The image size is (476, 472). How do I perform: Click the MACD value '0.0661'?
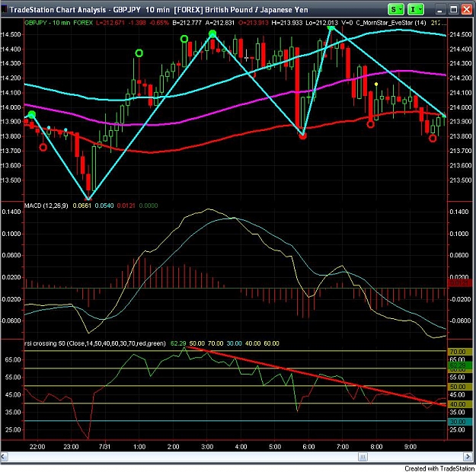pos(82,206)
